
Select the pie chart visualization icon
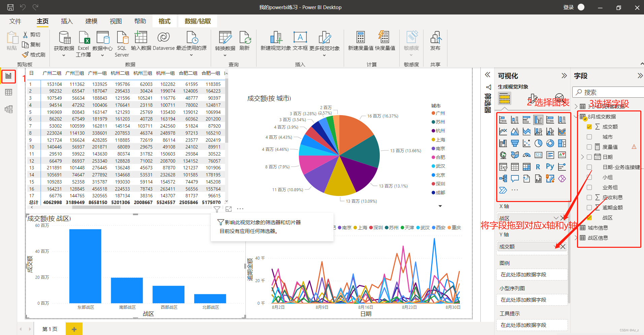(538, 143)
